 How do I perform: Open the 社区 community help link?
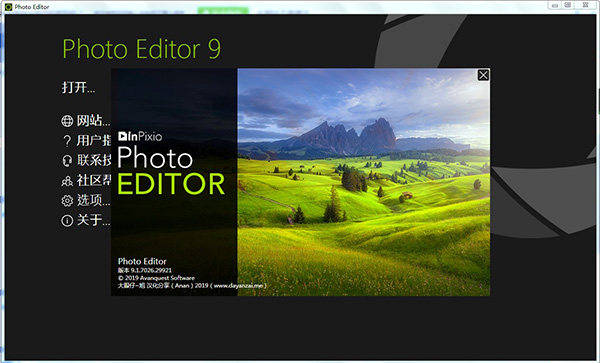tap(94, 180)
